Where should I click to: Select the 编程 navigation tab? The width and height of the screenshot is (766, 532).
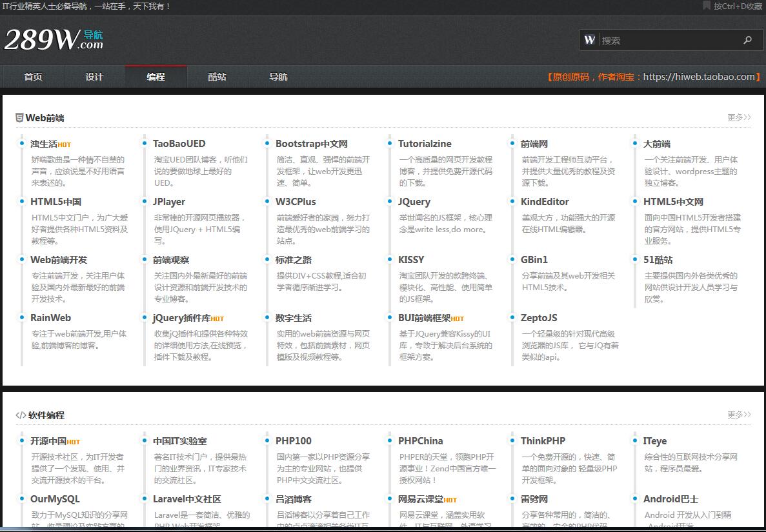coord(156,77)
